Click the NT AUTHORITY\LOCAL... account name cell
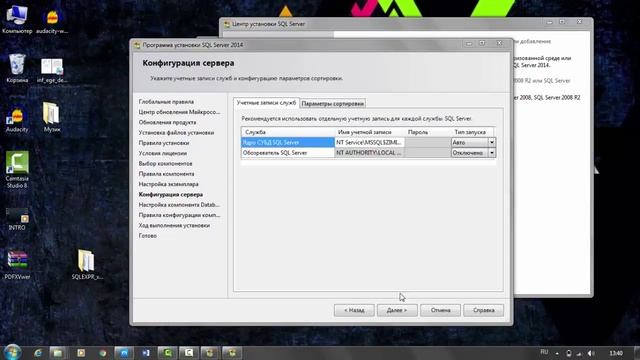This screenshot has width=640, height=360. pyautogui.click(x=370, y=153)
